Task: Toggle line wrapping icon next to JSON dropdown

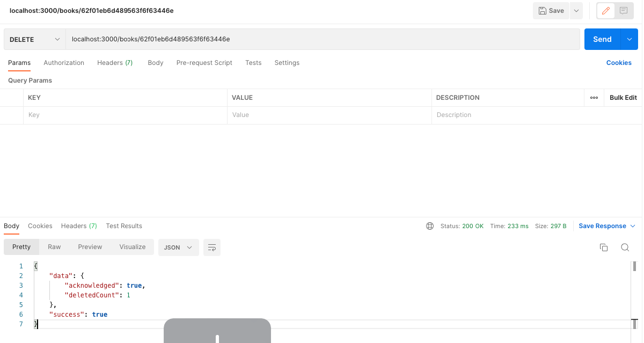Action: (211, 247)
